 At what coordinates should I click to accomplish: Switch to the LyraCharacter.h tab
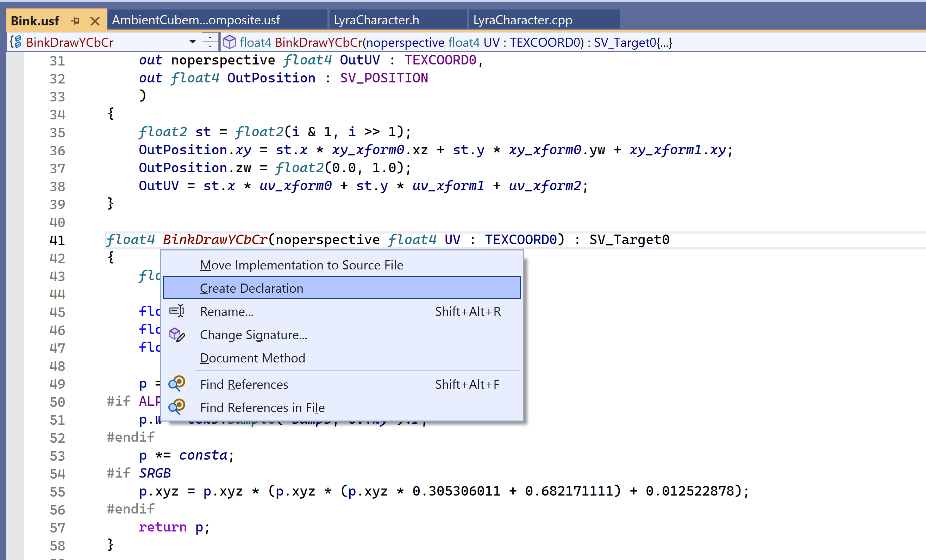point(376,20)
